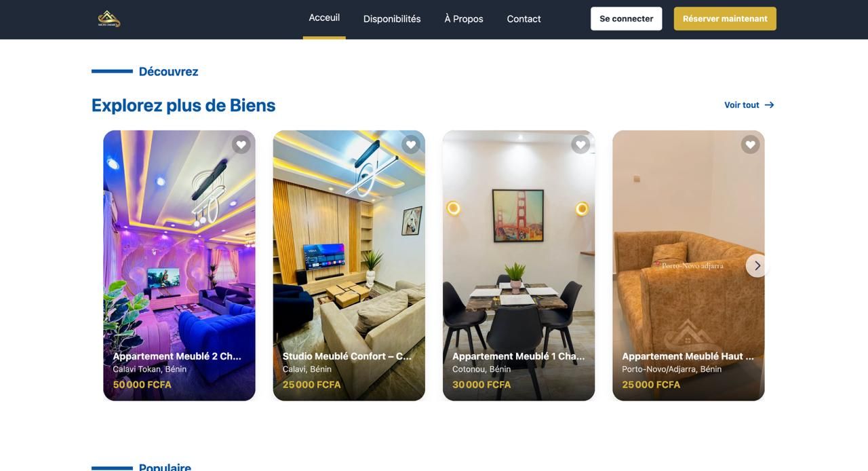Viewport: 868px width, 471px height.
Task: Navigate to Contact page
Action: point(524,19)
